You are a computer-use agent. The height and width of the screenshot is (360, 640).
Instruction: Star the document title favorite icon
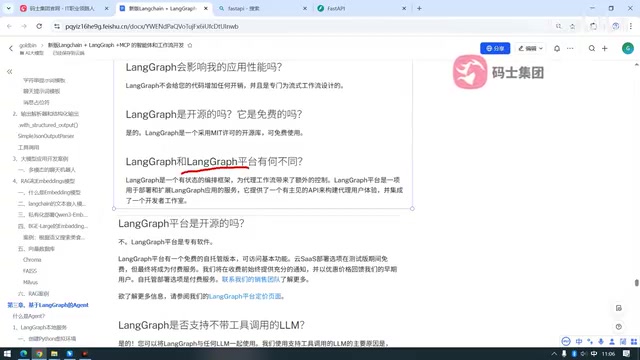pyautogui.click(x=190, y=45)
